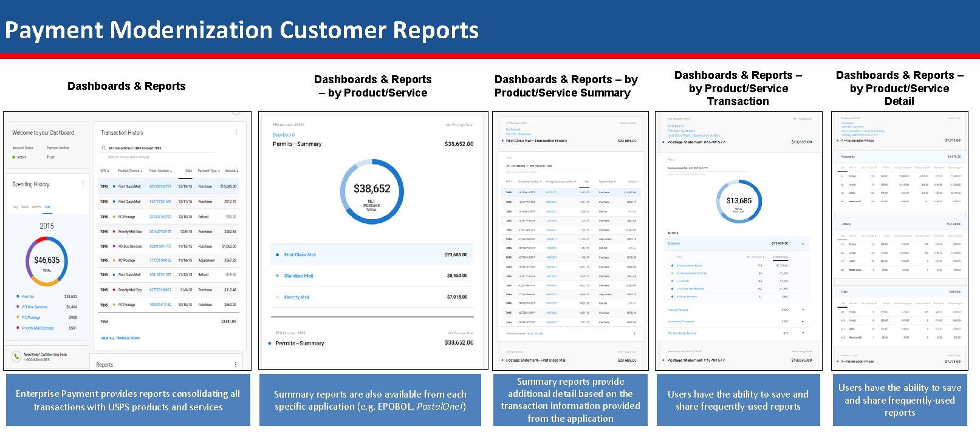Click the Payment Modernization Customer Reports title
Screen dimensions: 980x437
242,30
